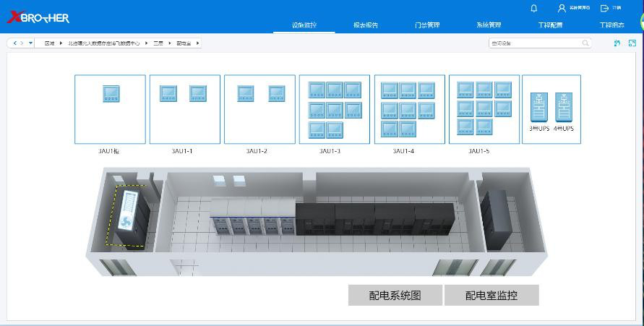This screenshot has width=644, height=326.
Task: Open the 系统管理 menu tab
Action: pyautogui.click(x=489, y=25)
